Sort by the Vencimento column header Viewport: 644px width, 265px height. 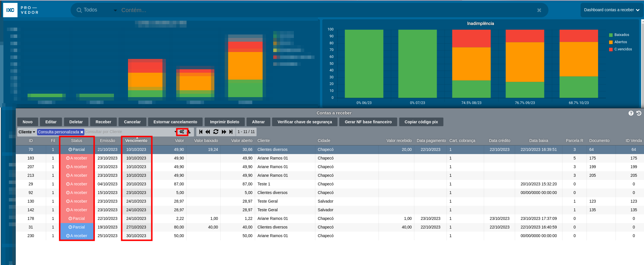tap(136, 141)
